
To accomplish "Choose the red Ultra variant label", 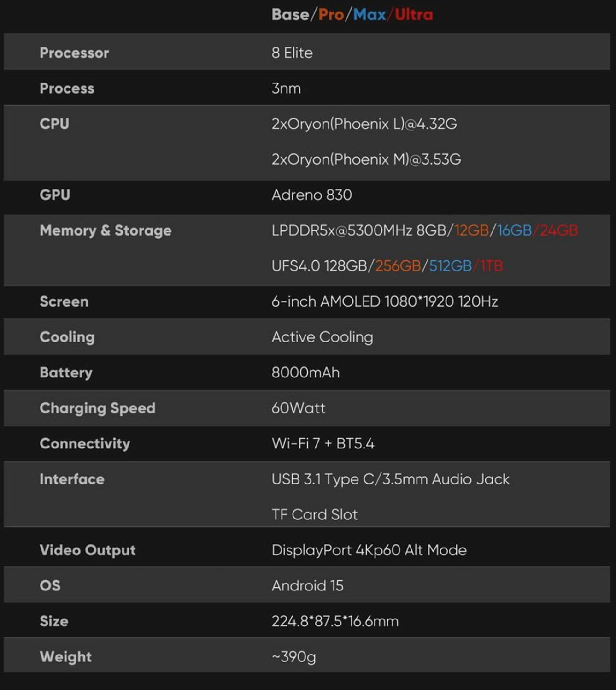I will tap(414, 15).
